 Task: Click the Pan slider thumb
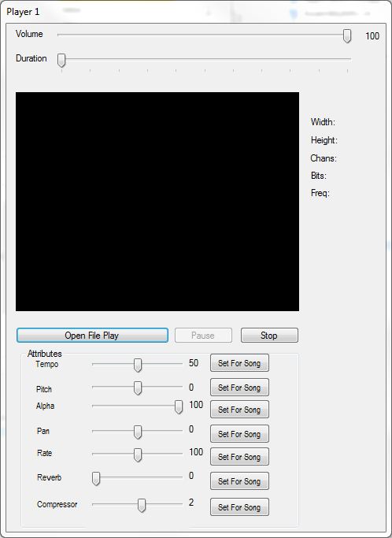click(x=138, y=432)
